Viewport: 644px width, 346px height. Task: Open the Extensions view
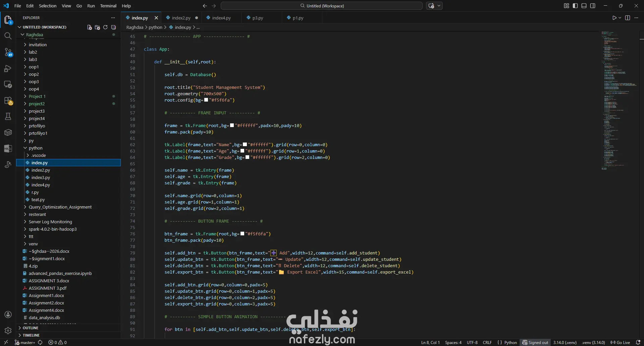coord(8,101)
